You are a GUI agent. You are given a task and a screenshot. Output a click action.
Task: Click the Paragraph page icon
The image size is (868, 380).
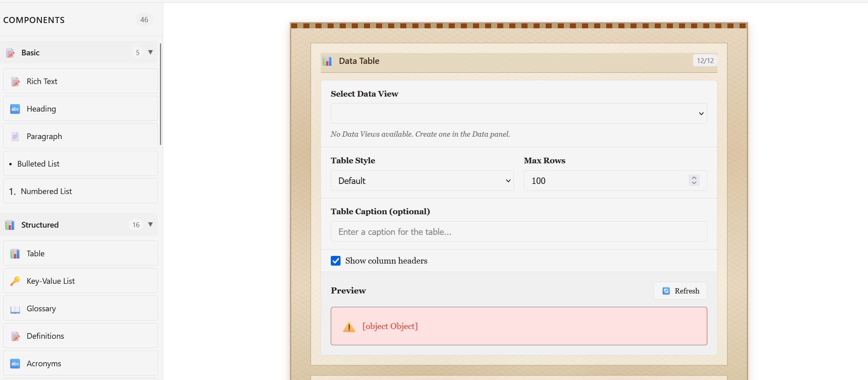click(x=15, y=137)
